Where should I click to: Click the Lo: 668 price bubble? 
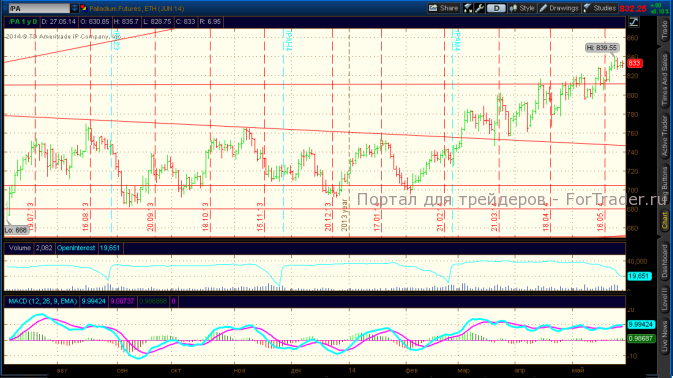[x=16, y=230]
